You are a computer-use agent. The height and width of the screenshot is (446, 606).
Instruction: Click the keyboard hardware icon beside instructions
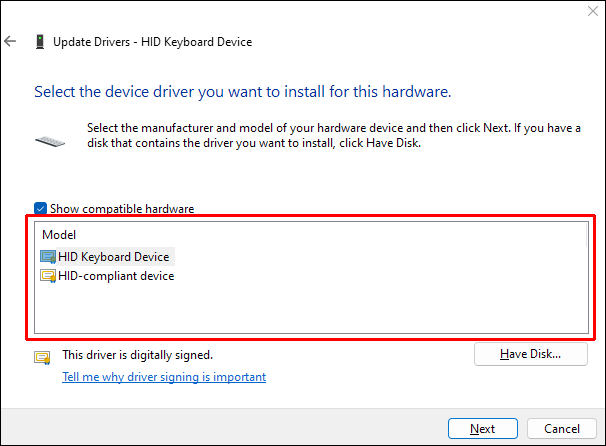[x=50, y=141]
